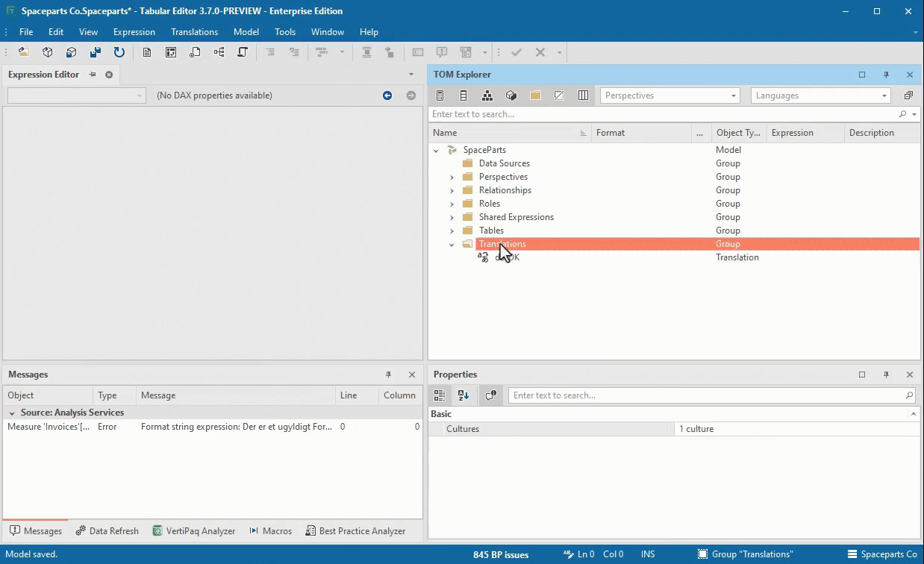Screen dimensions: 924x564
Task: Open the Translations menu in menu bar
Action: [x=194, y=32]
